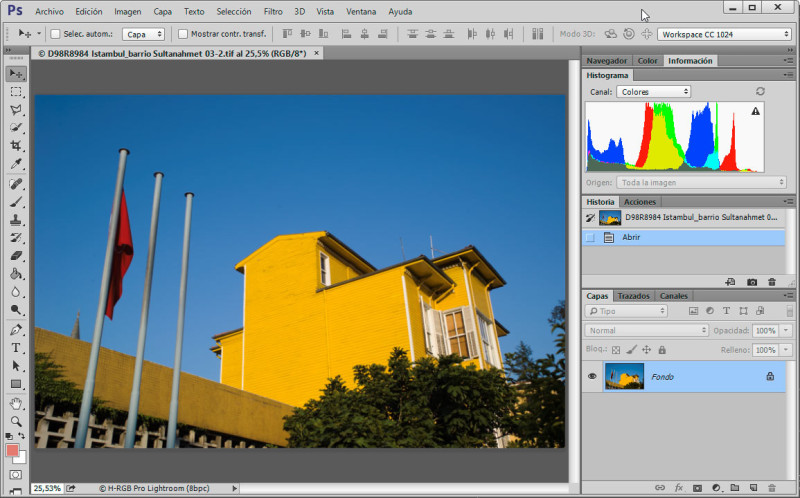Choose the Rectangular Marquee tool
Screen dimensions: 800x498
click(x=16, y=92)
